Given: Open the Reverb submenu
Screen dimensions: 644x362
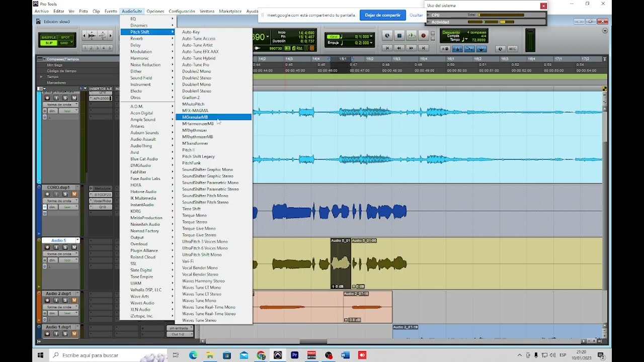Looking at the screenshot, I should click(x=147, y=39).
